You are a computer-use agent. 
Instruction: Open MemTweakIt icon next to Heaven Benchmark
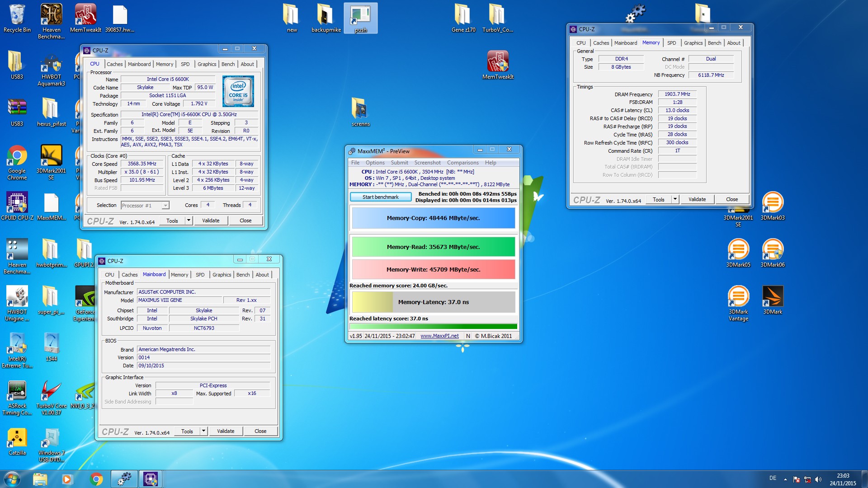(x=85, y=18)
